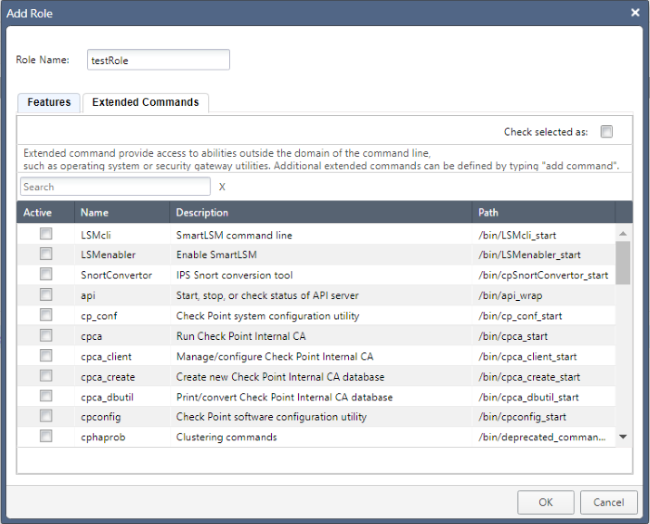Click 'Print/convert Check Point Internal CA database'
Screen dimensions: 650x524
click(284, 397)
